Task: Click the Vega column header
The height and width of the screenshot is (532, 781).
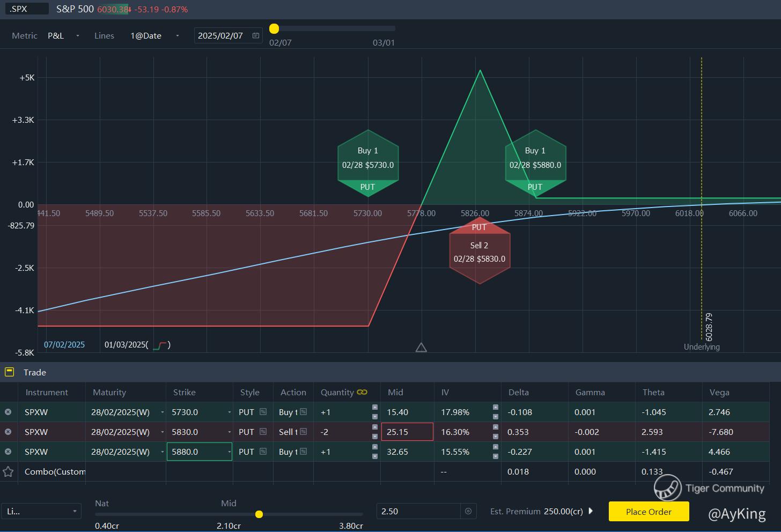Action: click(x=719, y=392)
